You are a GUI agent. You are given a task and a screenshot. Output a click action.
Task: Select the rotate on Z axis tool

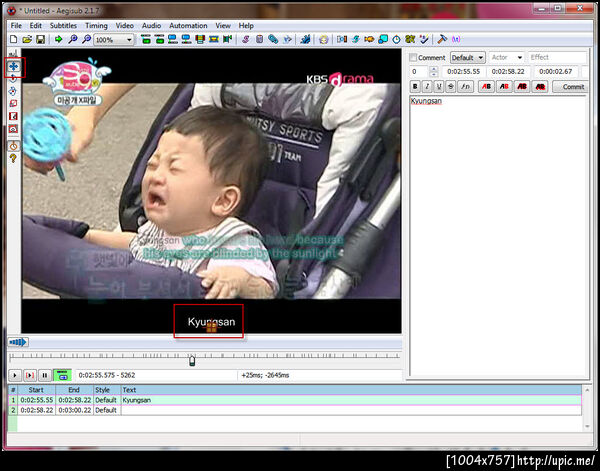tap(13, 79)
